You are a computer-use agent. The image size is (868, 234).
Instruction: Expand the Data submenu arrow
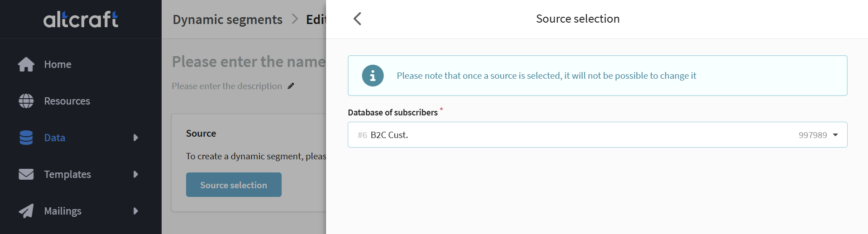[135, 138]
